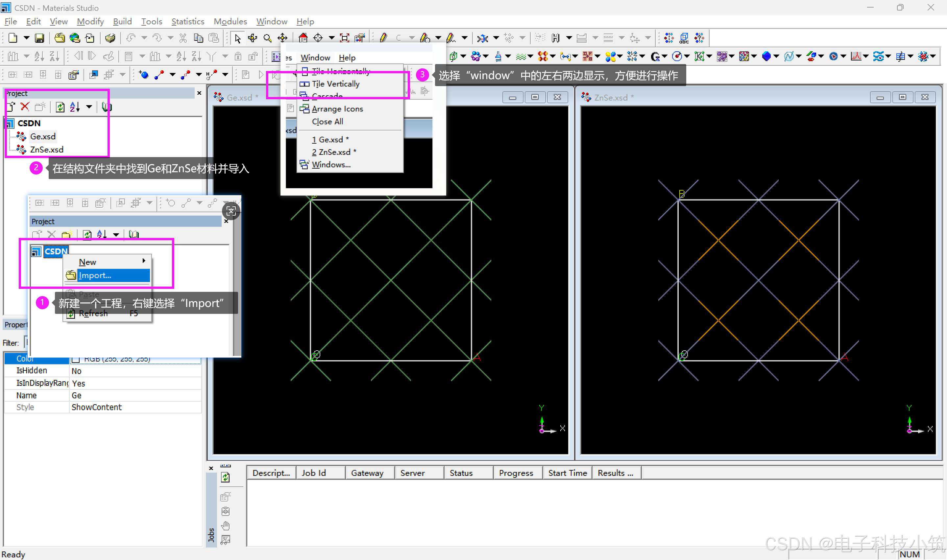Click the Import folder icon in main toolbar
Screen dimensions: 947x560
tap(59, 38)
